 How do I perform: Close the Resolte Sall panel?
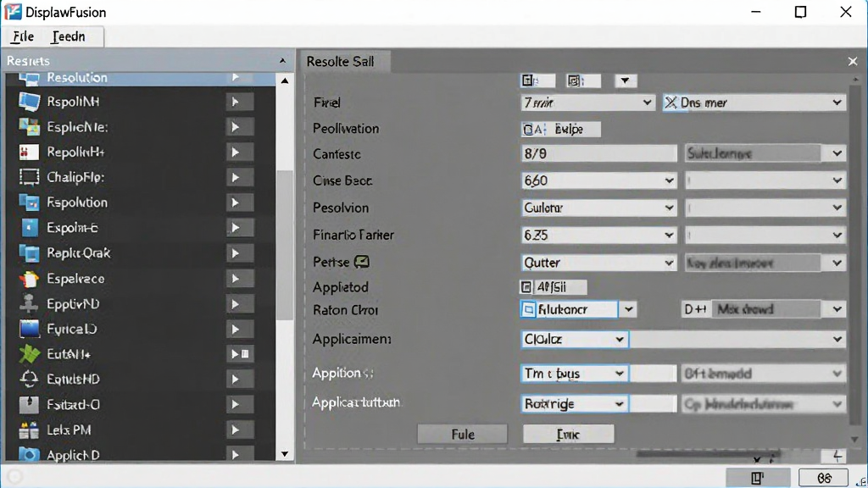(853, 61)
